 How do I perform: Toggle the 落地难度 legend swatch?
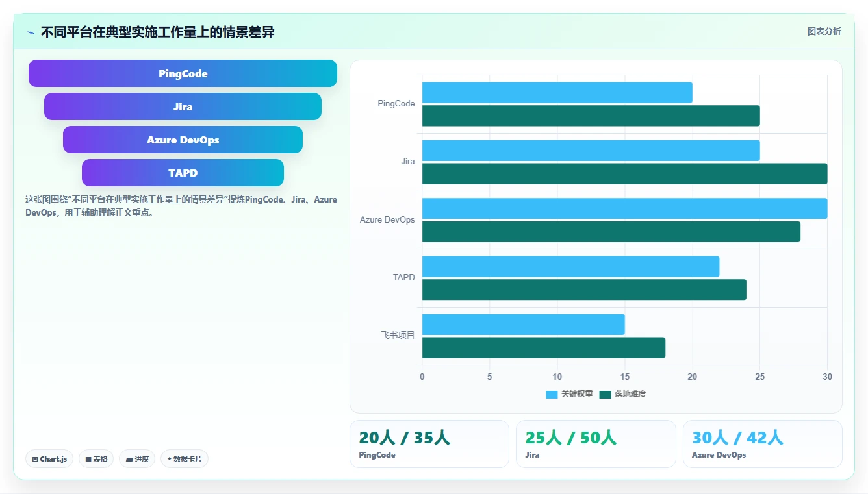pos(606,394)
